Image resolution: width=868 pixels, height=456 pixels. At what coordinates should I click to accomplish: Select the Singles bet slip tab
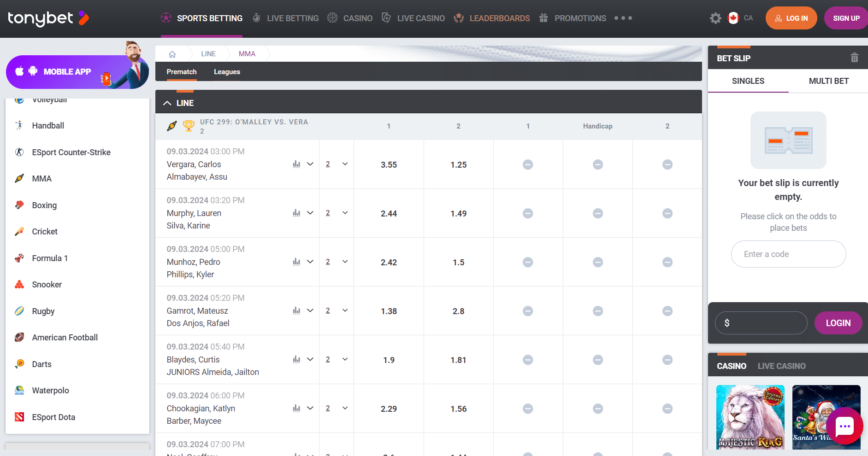tap(748, 81)
